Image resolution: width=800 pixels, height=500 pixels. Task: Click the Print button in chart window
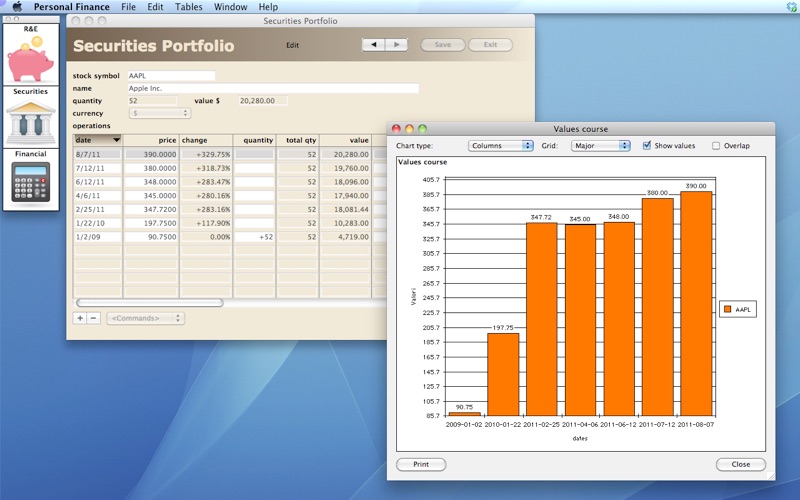[x=421, y=464]
